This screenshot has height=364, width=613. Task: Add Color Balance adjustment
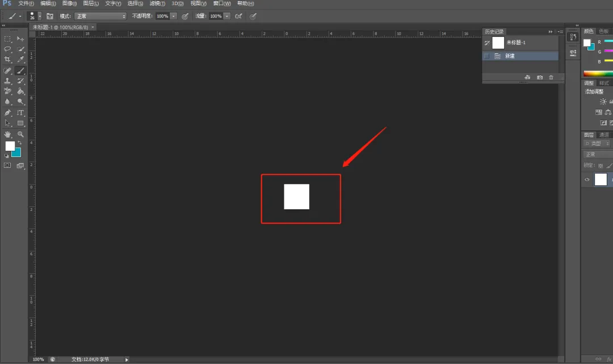point(608,112)
